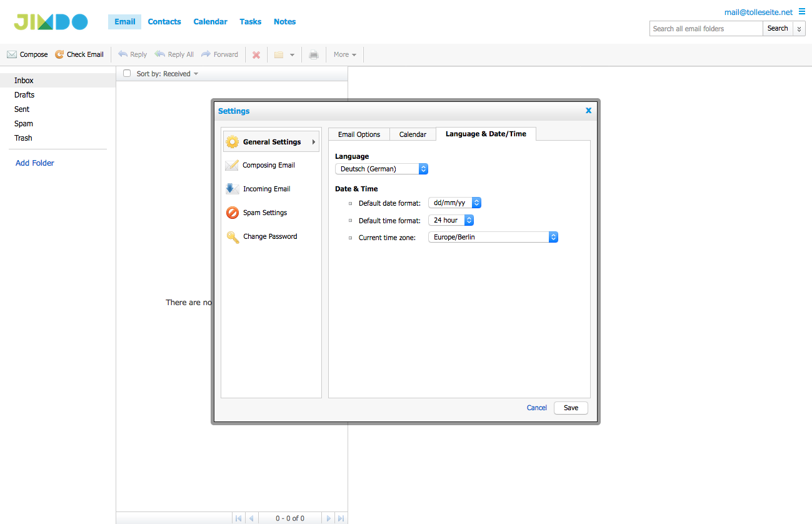
Task: Go to first page of messages
Action: [x=238, y=518]
